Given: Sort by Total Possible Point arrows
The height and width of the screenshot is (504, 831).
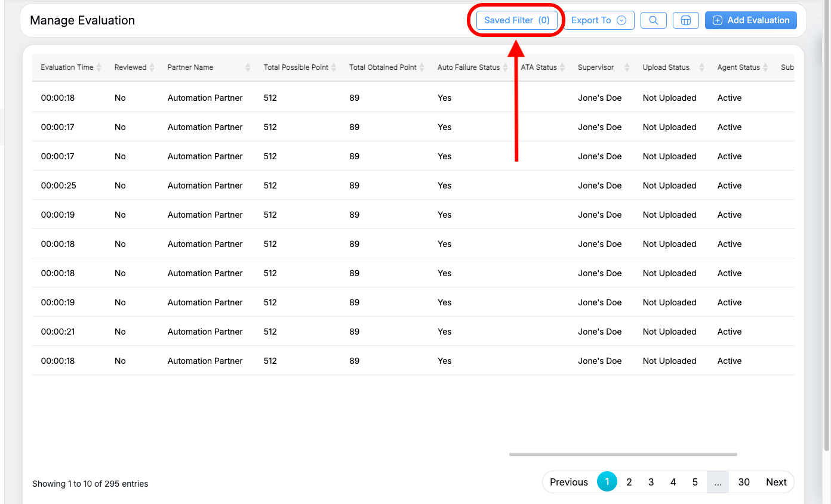Looking at the screenshot, I should click(x=334, y=67).
